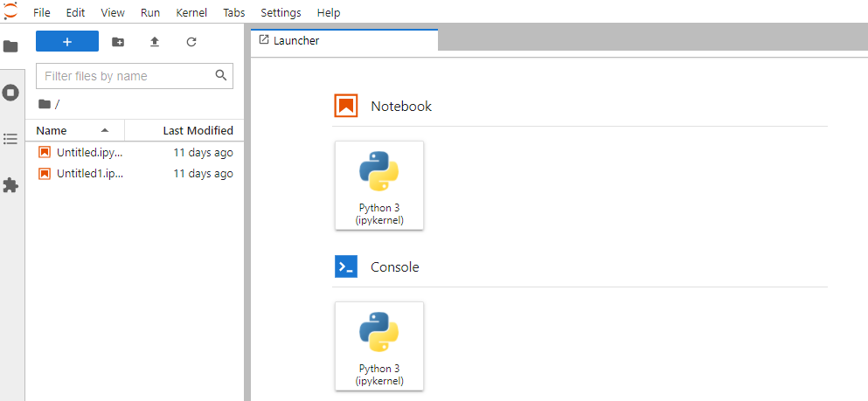Create a new folder using toolbar icon

pos(118,42)
